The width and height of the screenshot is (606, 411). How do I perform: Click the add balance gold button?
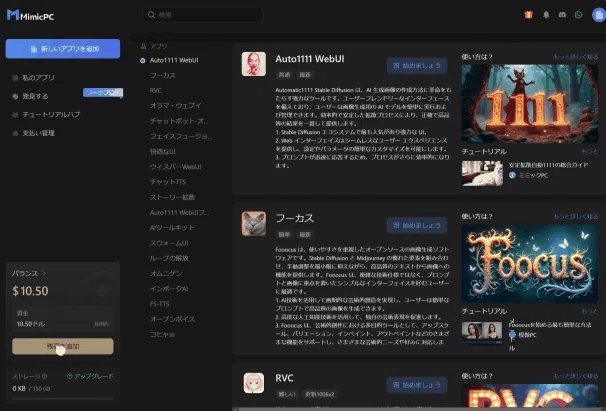(x=63, y=346)
